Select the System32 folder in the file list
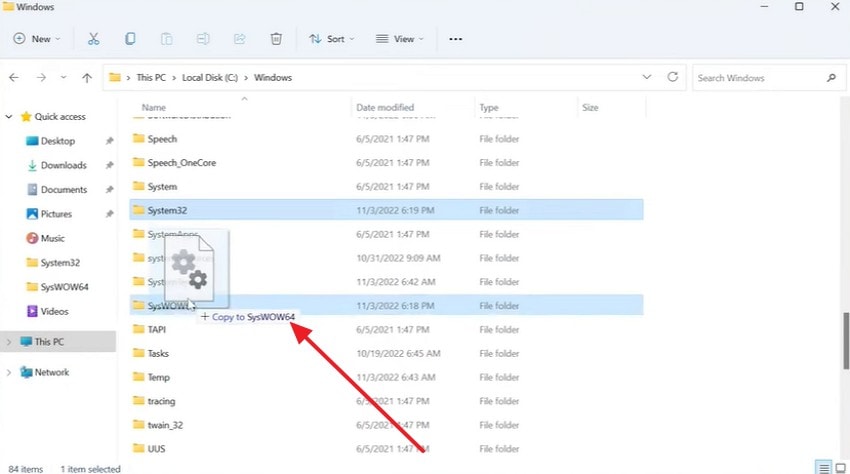Screen dimensions: 850x474 pyautogui.click(x=387, y=210)
